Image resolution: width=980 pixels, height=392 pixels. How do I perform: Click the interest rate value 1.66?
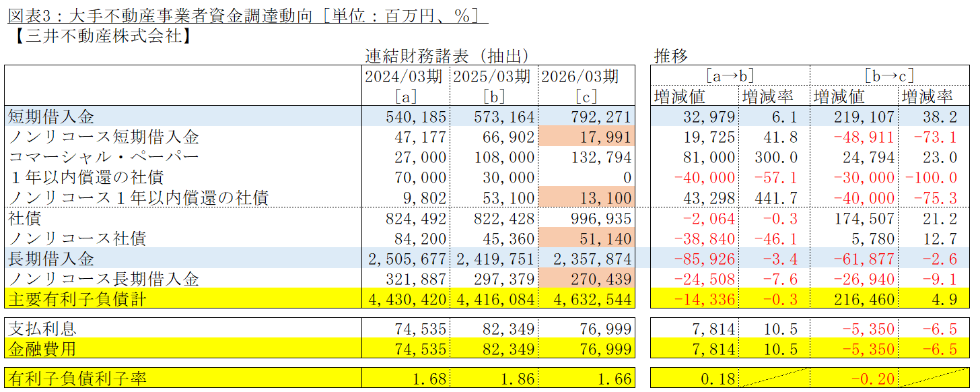click(x=615, y=379)
